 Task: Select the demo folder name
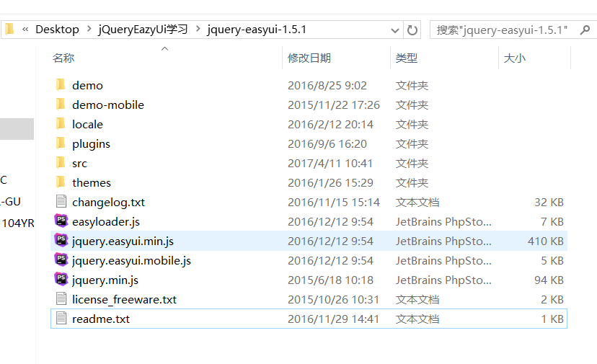click(x=87, y=85)
